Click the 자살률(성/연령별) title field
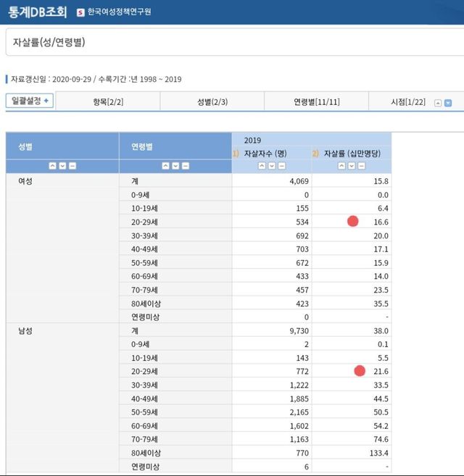Screen dimensions: 464x476 [232, 42]
